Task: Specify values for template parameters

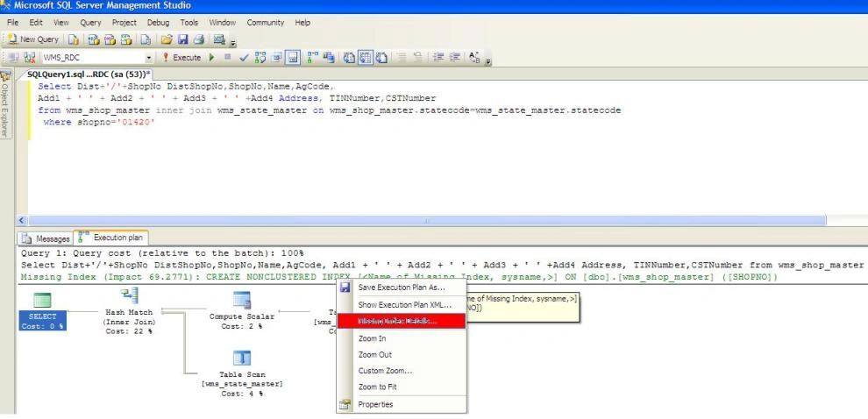Action: point(474,58)
